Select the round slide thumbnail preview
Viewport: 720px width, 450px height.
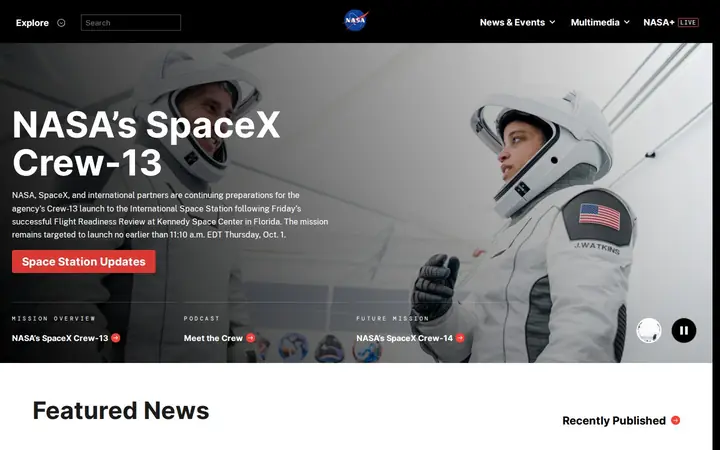click(x=649, y=331)
